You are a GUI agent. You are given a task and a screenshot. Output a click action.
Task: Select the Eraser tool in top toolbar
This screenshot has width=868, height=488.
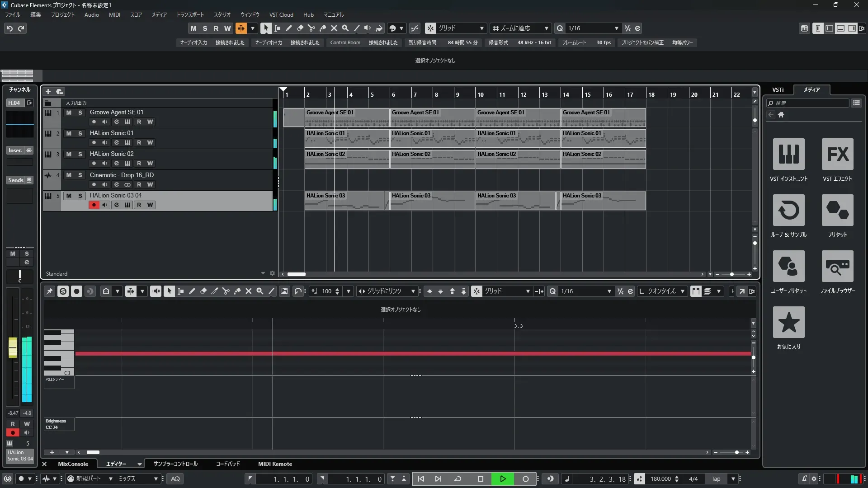click(300, 28)
